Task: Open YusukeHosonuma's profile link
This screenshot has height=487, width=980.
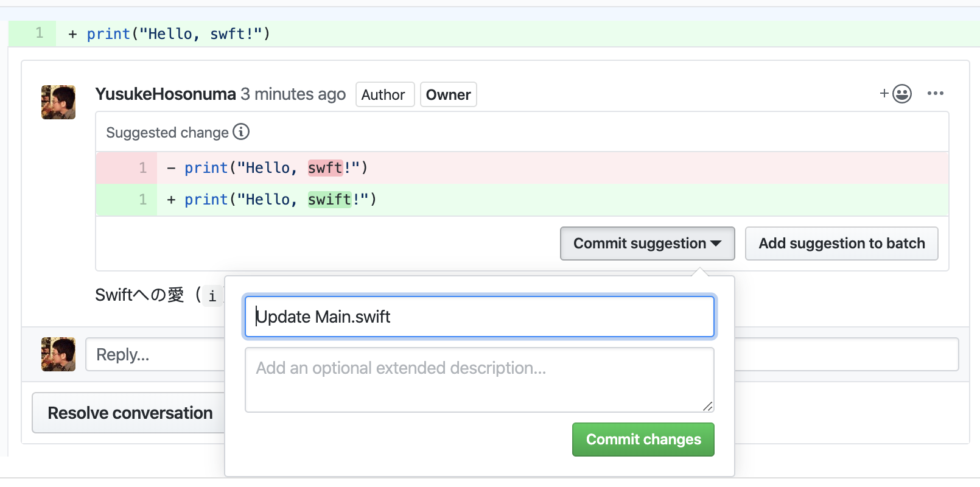Action: 166,94
